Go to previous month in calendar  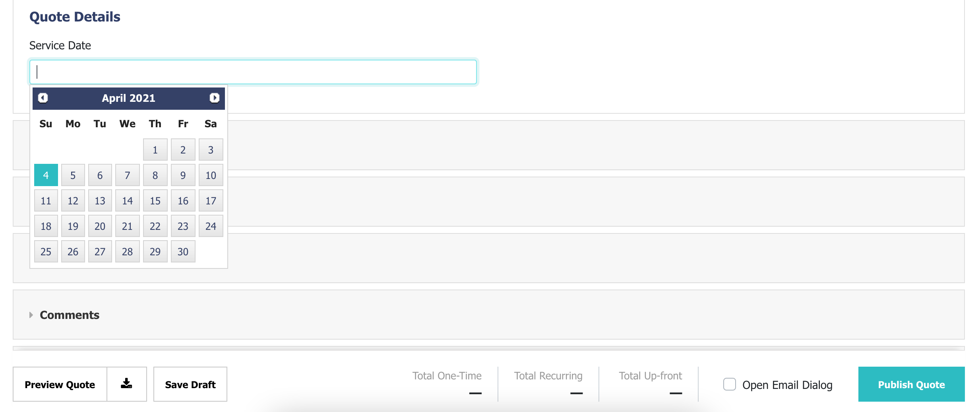click(x=43, y=98)
